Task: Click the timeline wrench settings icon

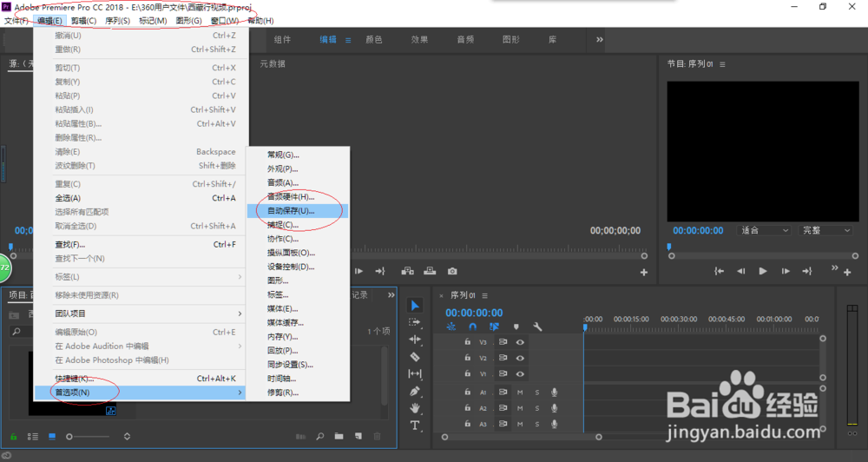Action: 537,327
